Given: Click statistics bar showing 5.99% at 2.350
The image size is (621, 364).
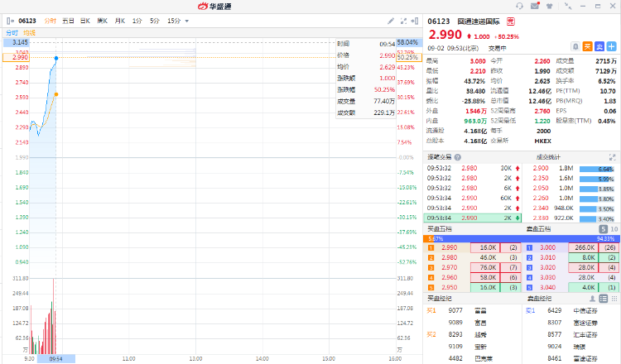Looking at the screenshot, I should 597,179.
